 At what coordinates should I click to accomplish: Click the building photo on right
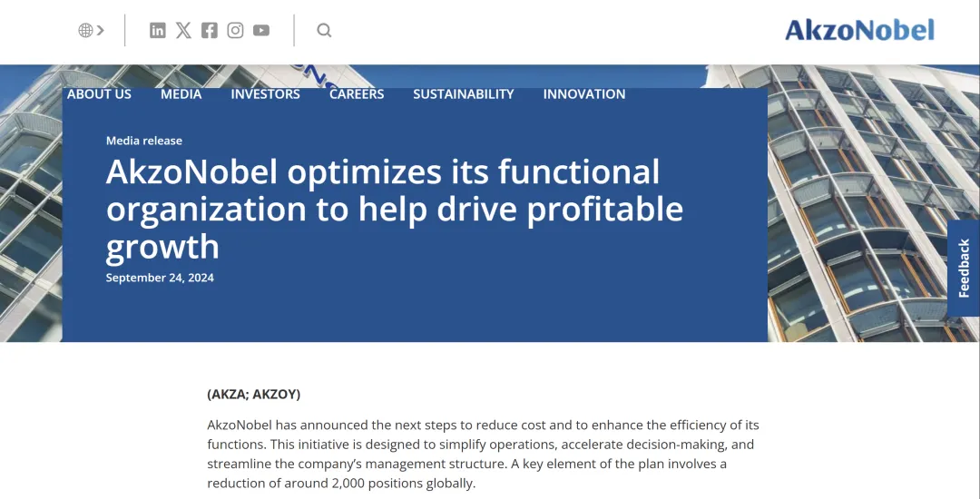pyautogui.click(x=873, y=203)
